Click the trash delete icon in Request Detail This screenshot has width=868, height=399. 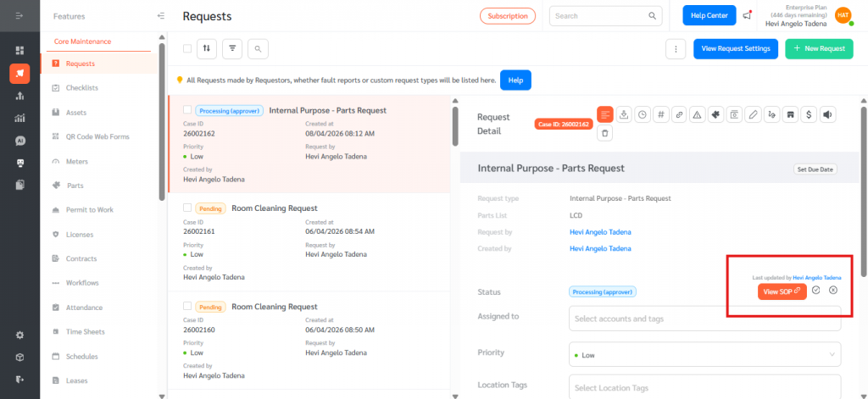pos(604,134)
